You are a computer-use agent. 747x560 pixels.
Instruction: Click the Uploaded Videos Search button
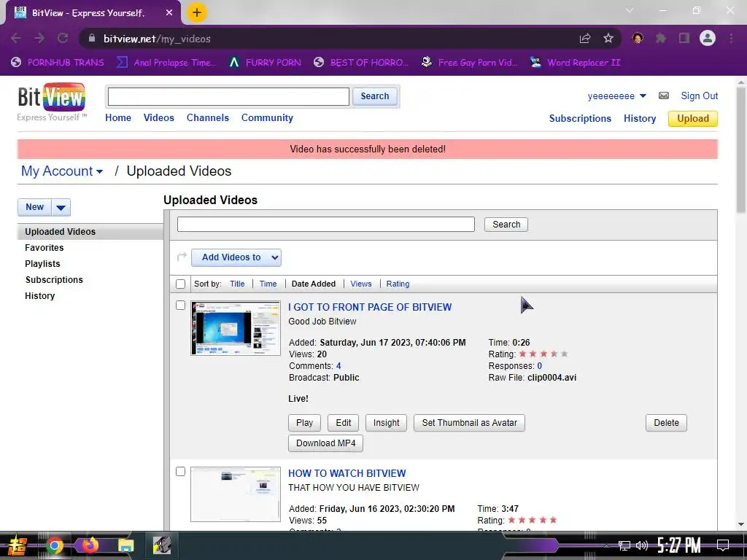coord(506,225)
